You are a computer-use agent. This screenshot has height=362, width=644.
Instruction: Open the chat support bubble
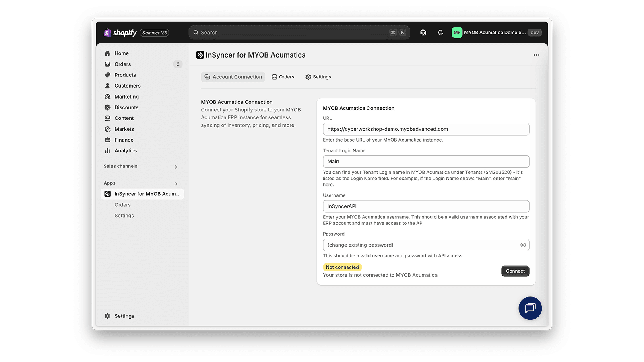point(530,308)
